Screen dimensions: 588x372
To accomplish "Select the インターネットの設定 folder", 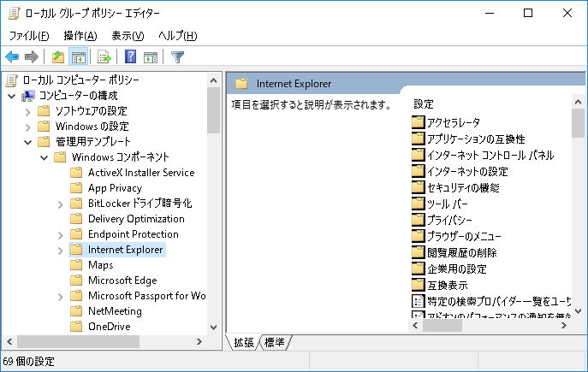I will coord(467,171).
